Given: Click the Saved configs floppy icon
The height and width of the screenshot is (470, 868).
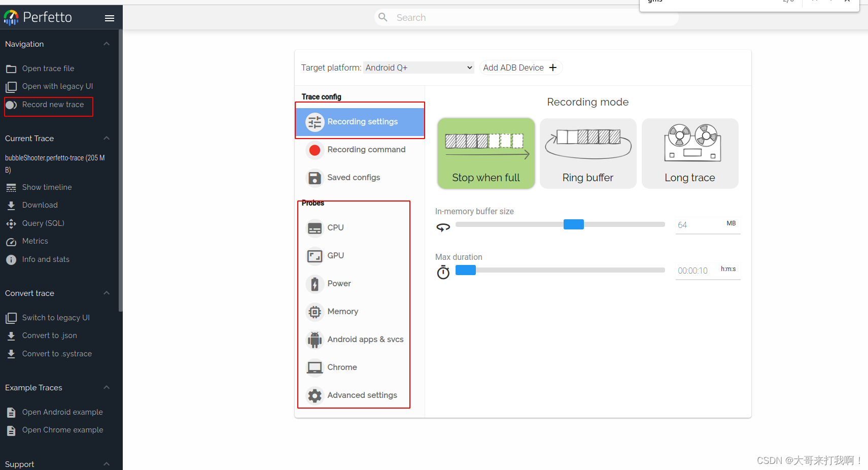Looking at the screenshot, I should point(315,178).
